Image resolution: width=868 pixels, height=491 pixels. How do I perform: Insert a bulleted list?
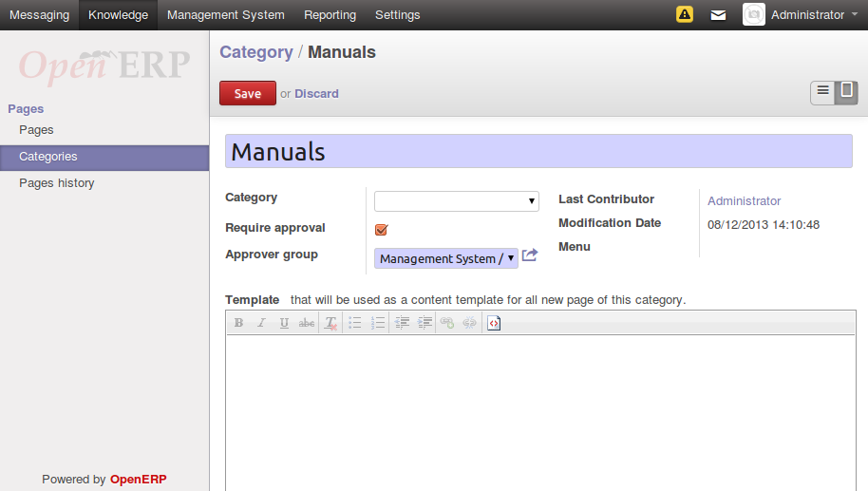pyautogui.click(x=354, y=323)
